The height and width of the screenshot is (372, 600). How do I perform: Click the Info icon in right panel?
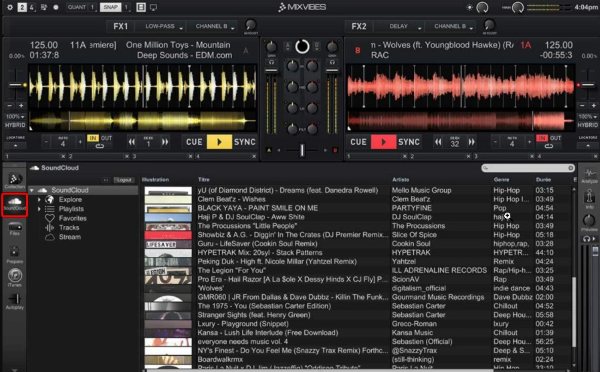tap(589, 199)
